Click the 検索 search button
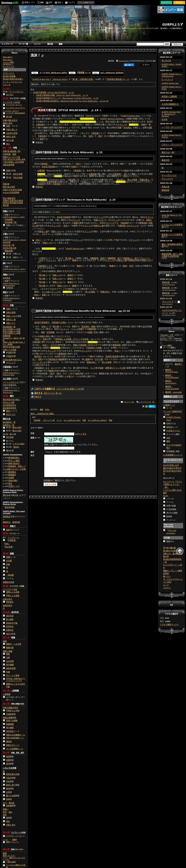186x868 pixels. click(167, 44)
